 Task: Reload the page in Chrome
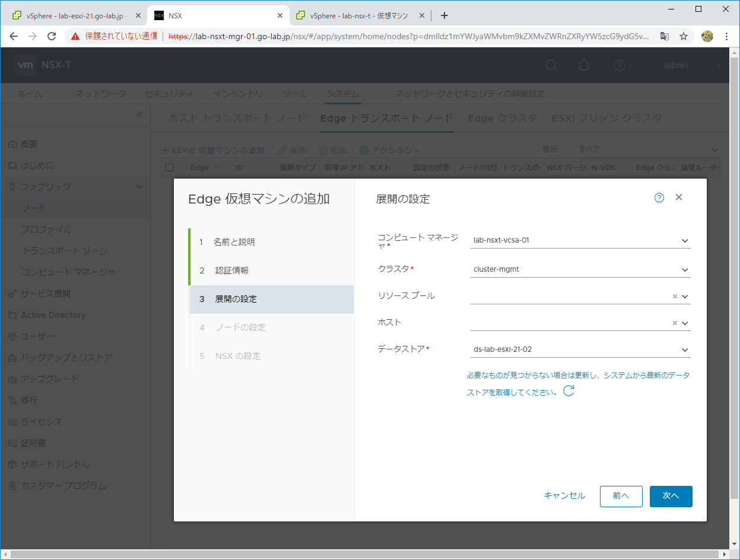pos(52,36)
